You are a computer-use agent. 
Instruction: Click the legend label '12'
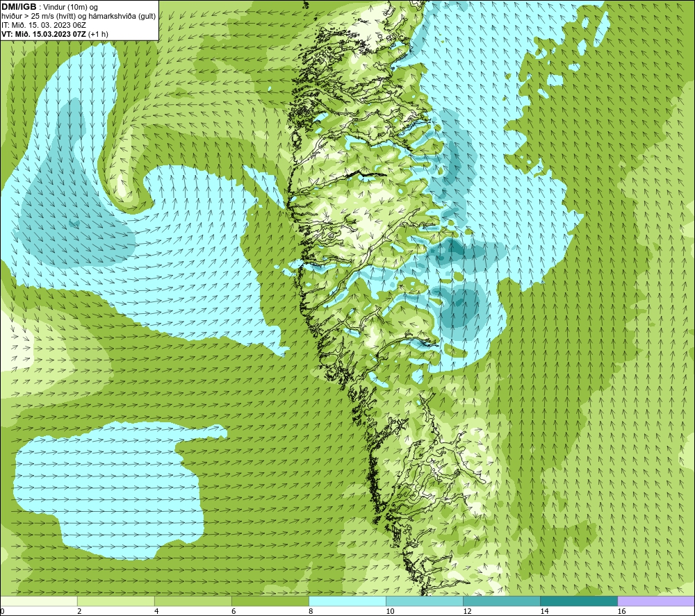point(467,612)
